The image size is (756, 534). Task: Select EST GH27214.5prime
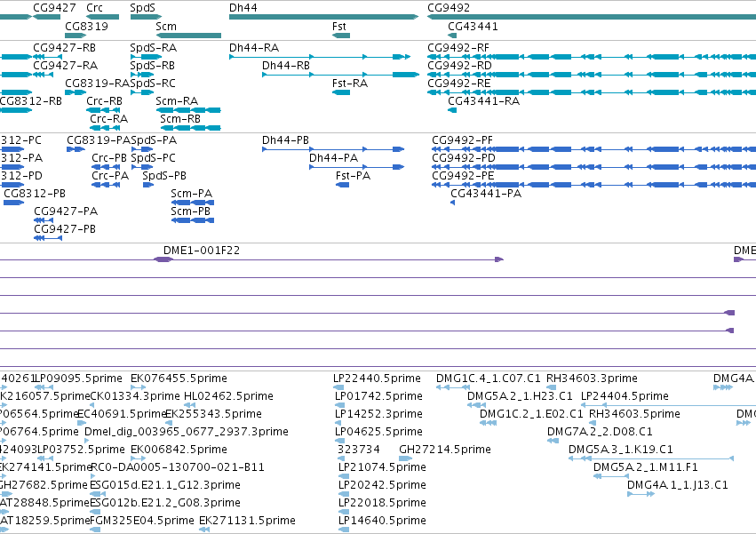pos(405,458)
